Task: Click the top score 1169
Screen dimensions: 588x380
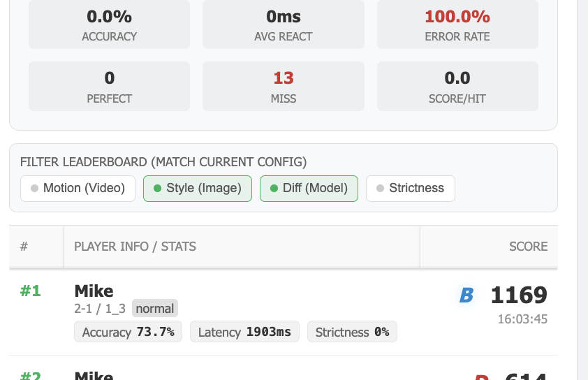Action: point(519,295)
